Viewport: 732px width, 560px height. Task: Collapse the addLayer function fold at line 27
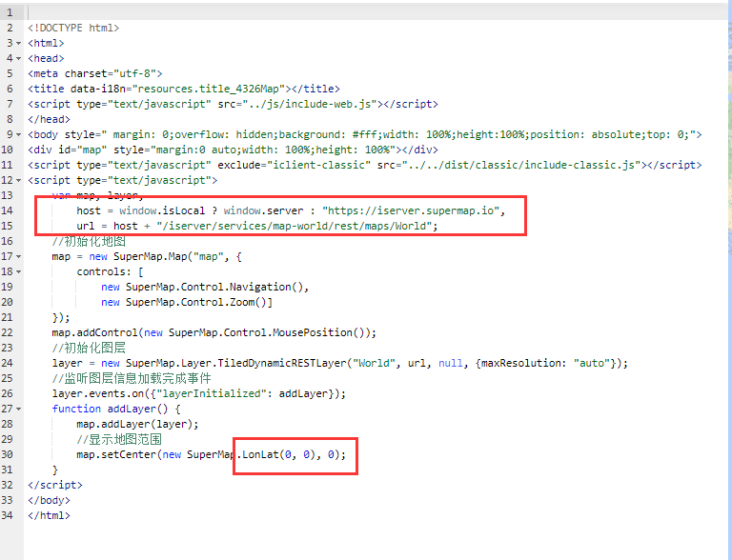[x=19, y=410]
